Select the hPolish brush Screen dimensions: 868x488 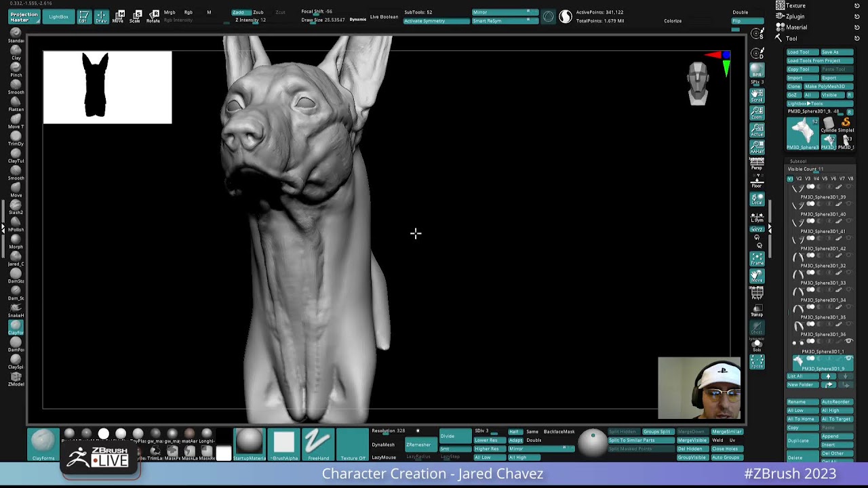point(16,221)
